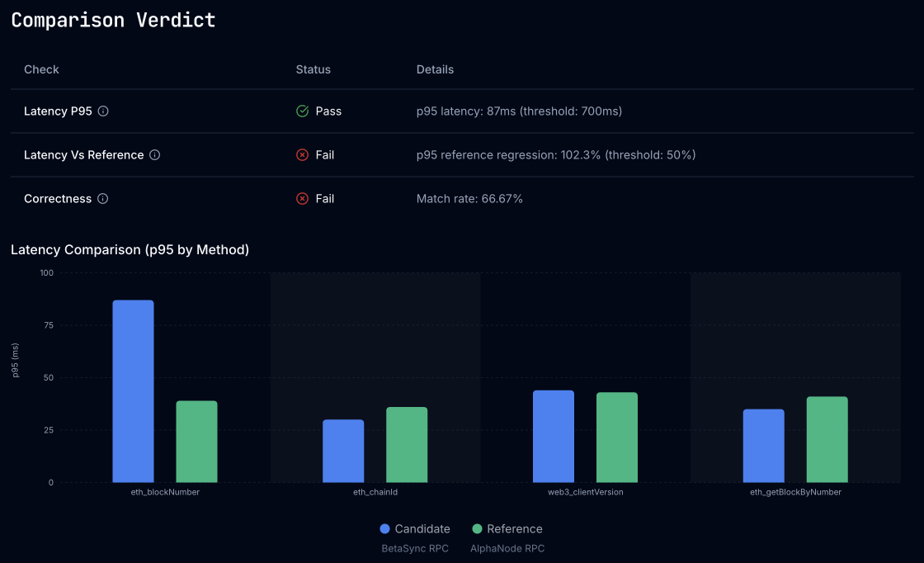The image size is (924, 563).
Task: Click the green Pass checkmark icon
Action: coord(302,111)
